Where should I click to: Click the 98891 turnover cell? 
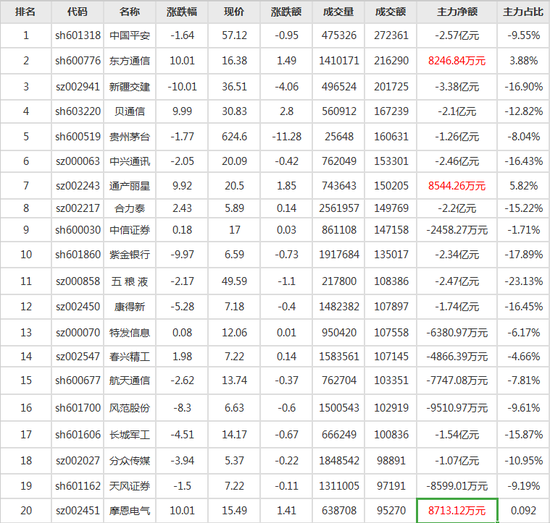pos(391,461)
